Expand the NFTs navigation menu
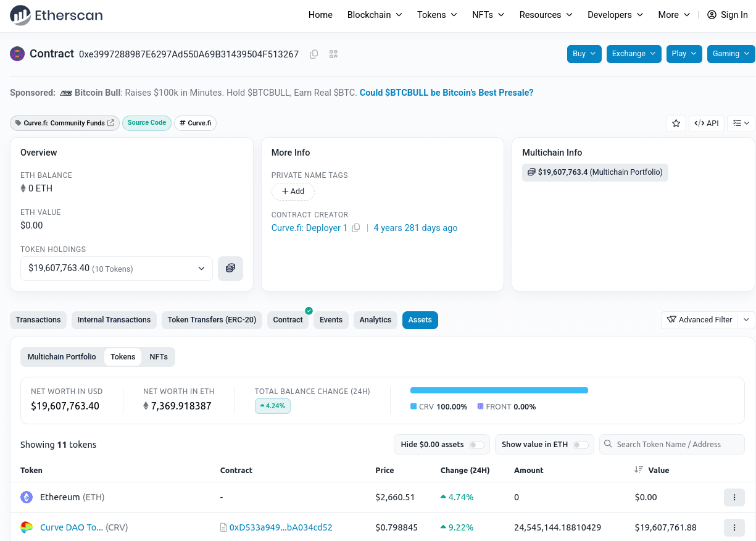This screenshot has width=756, height=541. tap(488, 15)
